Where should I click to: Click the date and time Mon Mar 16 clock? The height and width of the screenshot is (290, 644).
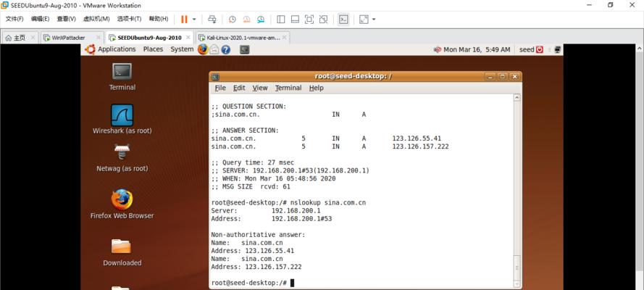[x=477, y=50]
